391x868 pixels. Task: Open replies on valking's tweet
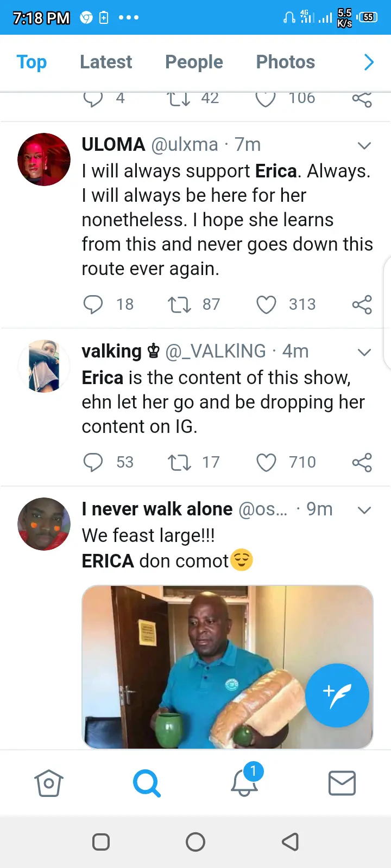click(x=93, y=462)
